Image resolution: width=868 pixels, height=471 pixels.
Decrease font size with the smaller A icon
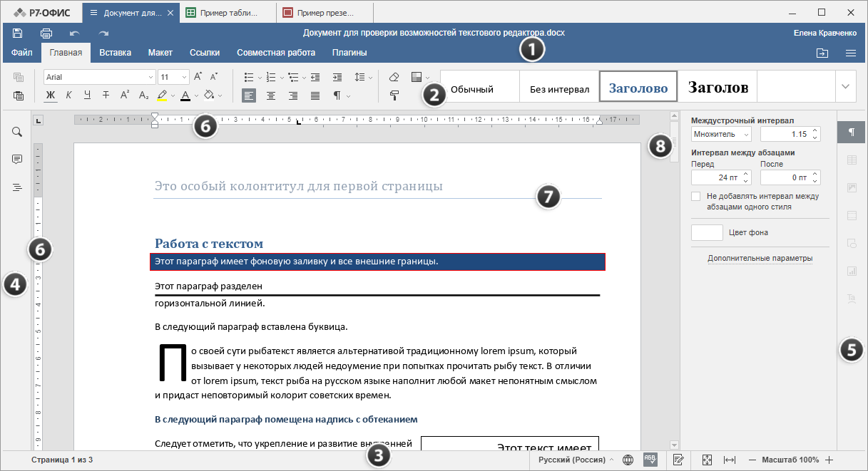pyautogui.click(x=215, y=76)
